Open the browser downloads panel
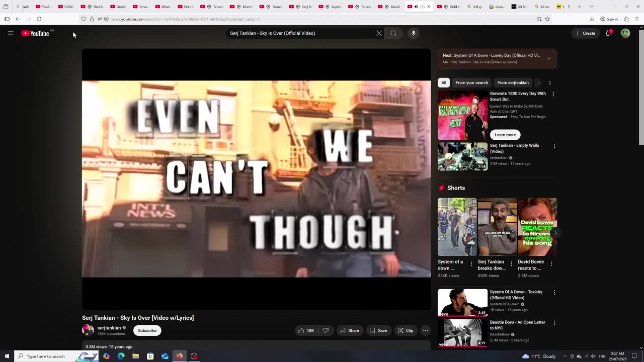 click(592, 19)
